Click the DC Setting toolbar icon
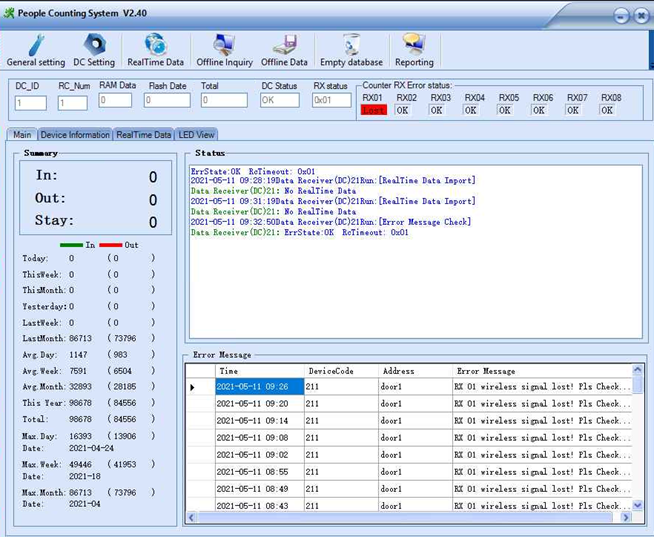The width and height of the screenshot is (654, 537). click(x=94, y=50)
